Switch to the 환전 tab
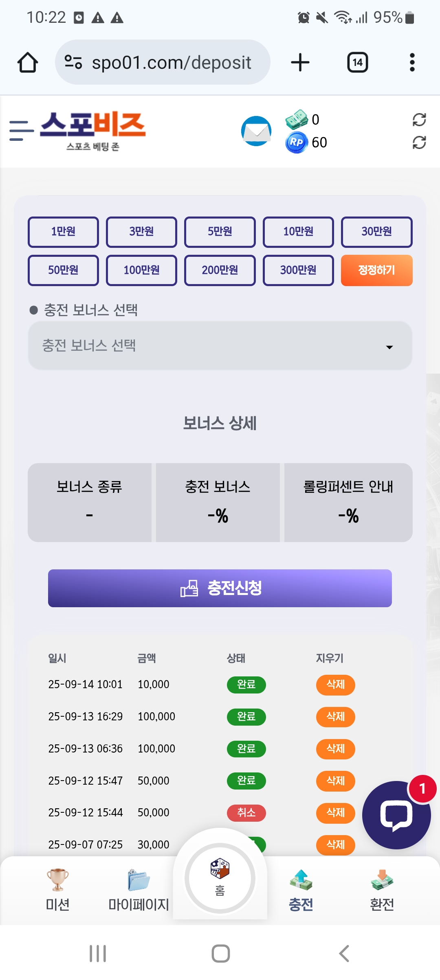 click(x=382, y=890)
